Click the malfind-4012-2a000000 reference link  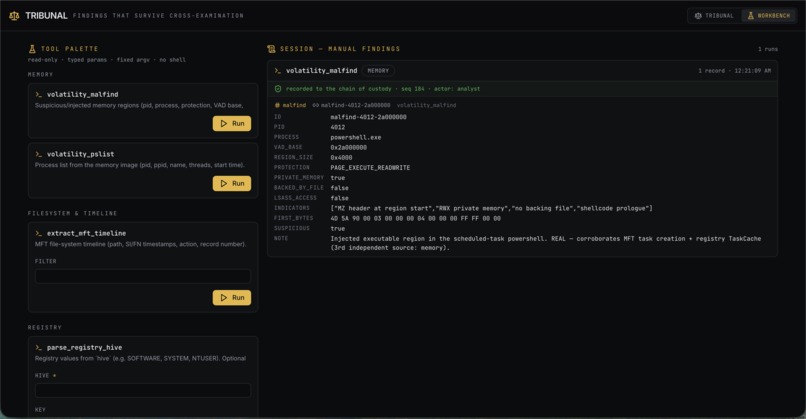pyautogui.click(x=355, y=105)
